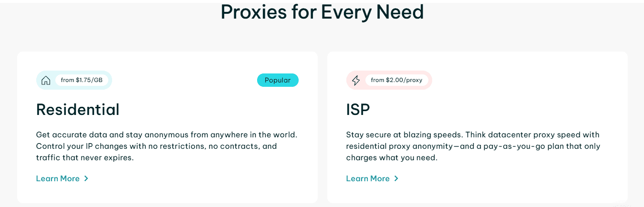Click the lightning bolt icon on ISP card
The image size is (644, 207).
[356, 80]
